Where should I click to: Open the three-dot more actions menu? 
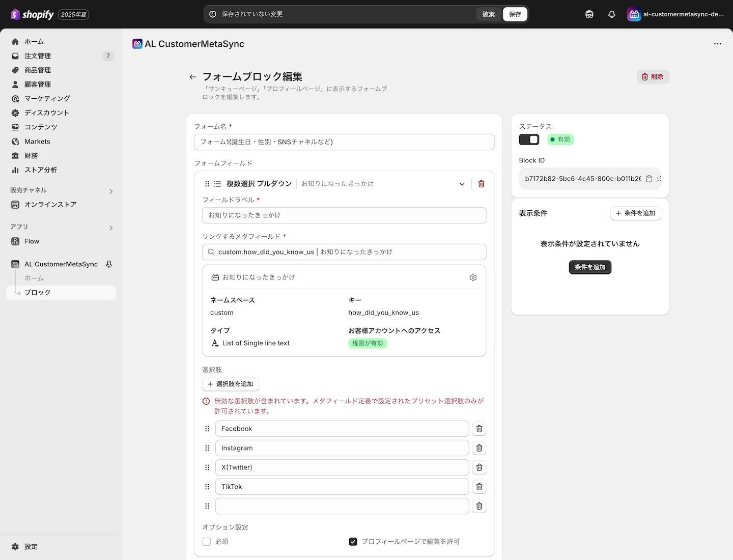(x=718, y=44)
